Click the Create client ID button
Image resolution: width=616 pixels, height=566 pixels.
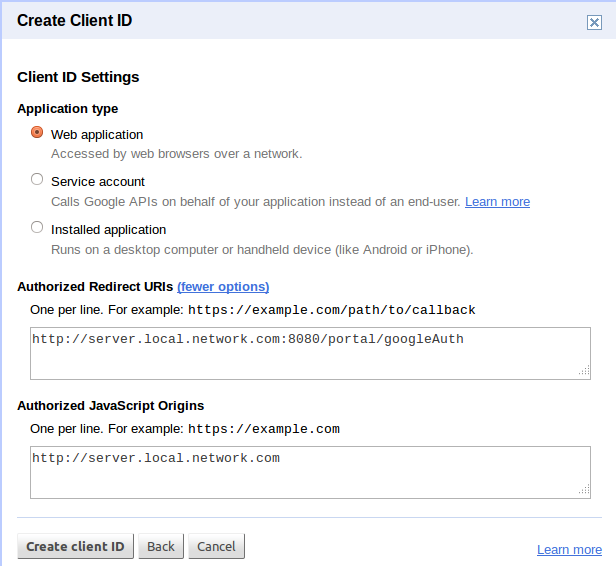coord(75,546)
